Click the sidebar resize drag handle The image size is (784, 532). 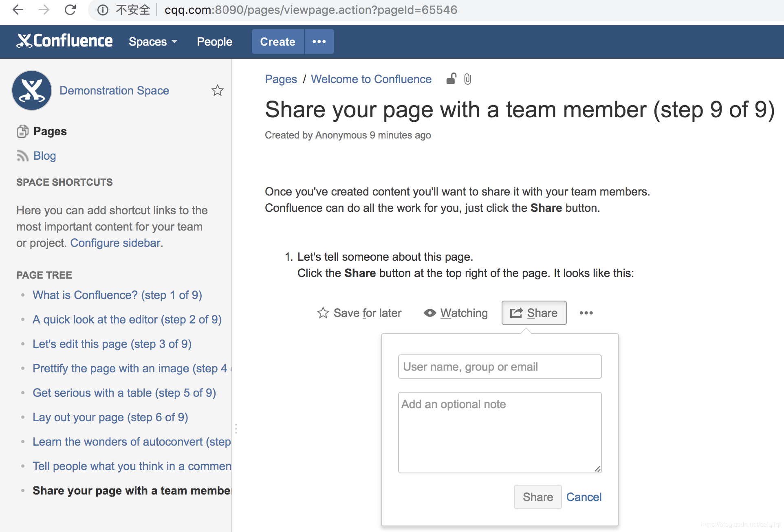(236, 429)
